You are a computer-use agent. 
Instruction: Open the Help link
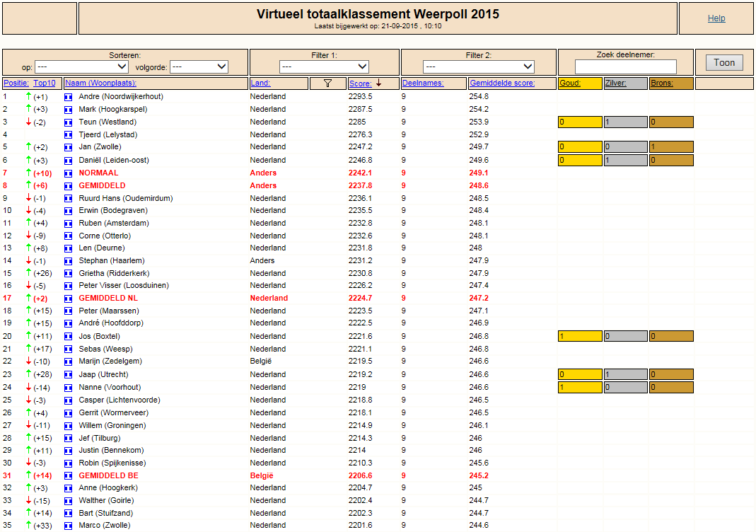pos(716,18)
